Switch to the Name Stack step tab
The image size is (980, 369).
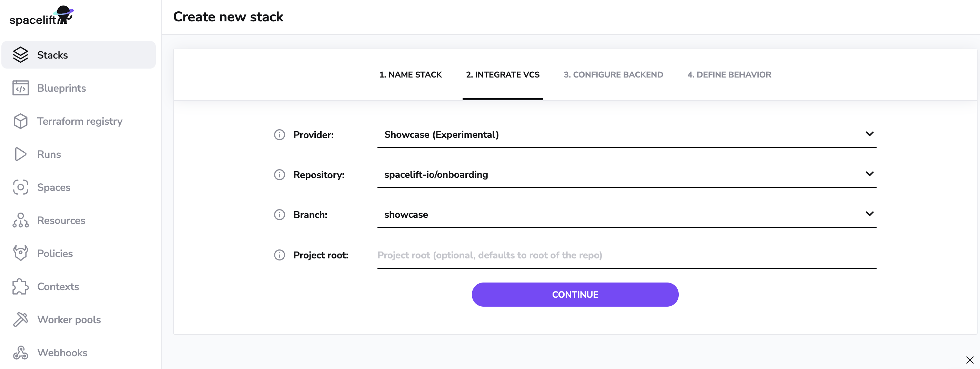[x=411, y=74]
